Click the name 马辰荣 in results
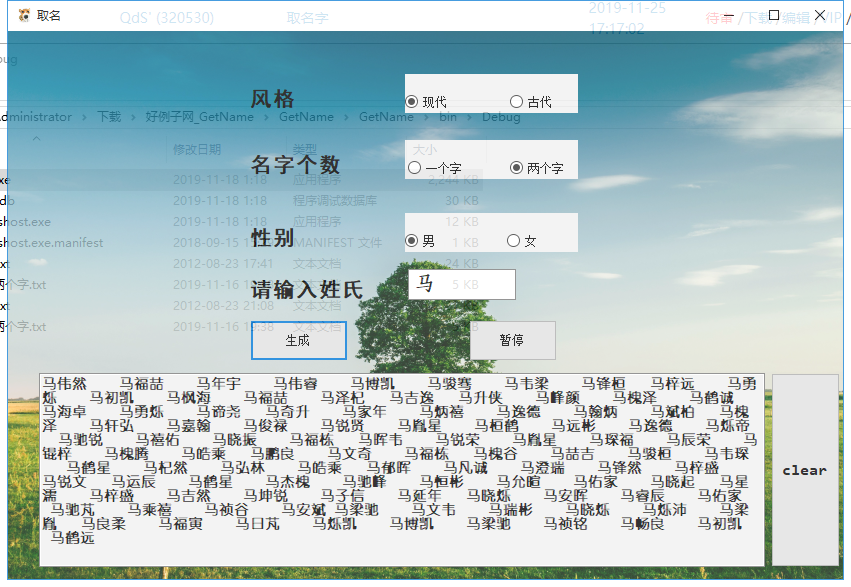 (689, 439)
